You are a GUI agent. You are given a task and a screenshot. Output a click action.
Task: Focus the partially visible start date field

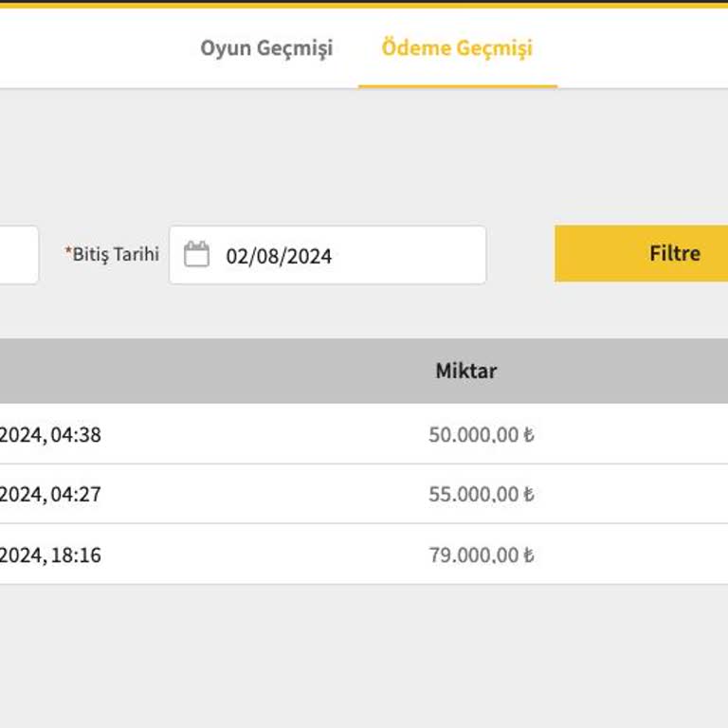[x=18, y=255]
